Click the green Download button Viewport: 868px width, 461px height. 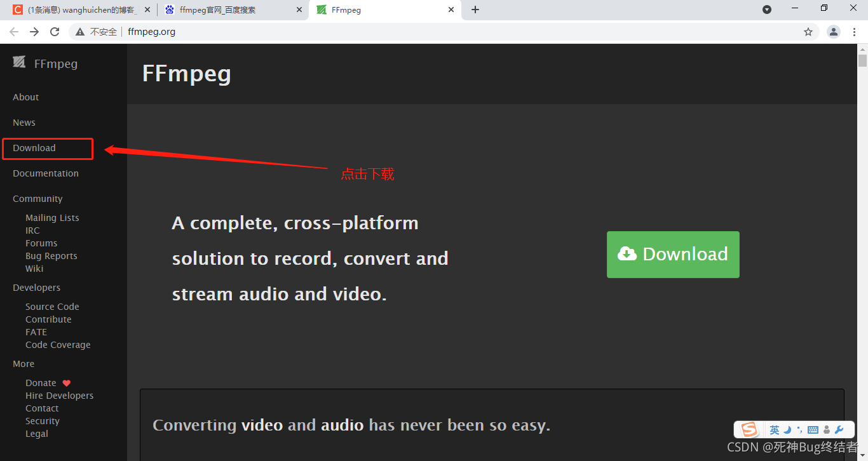673,255
